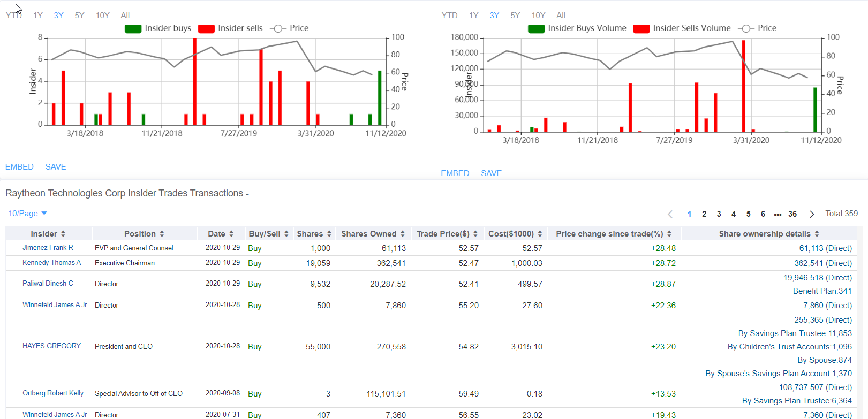Image resolution: width=868 pixels, height=419 pixels.
Task: Open insider Ortberg Robert Kelly
Action: pos(53,393)
